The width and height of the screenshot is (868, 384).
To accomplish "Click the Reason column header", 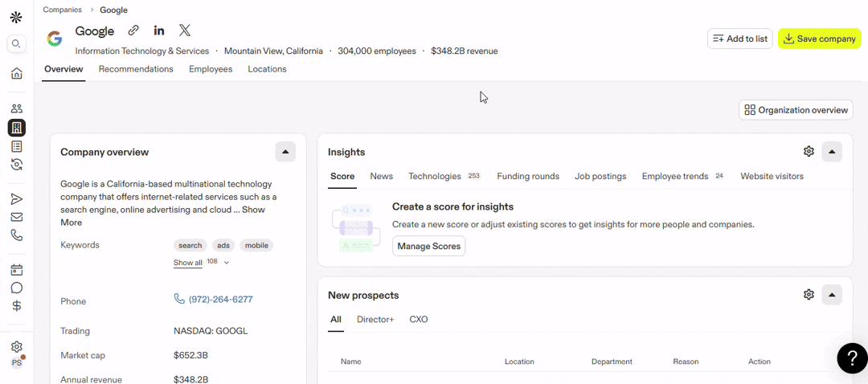I will (686, 362).
